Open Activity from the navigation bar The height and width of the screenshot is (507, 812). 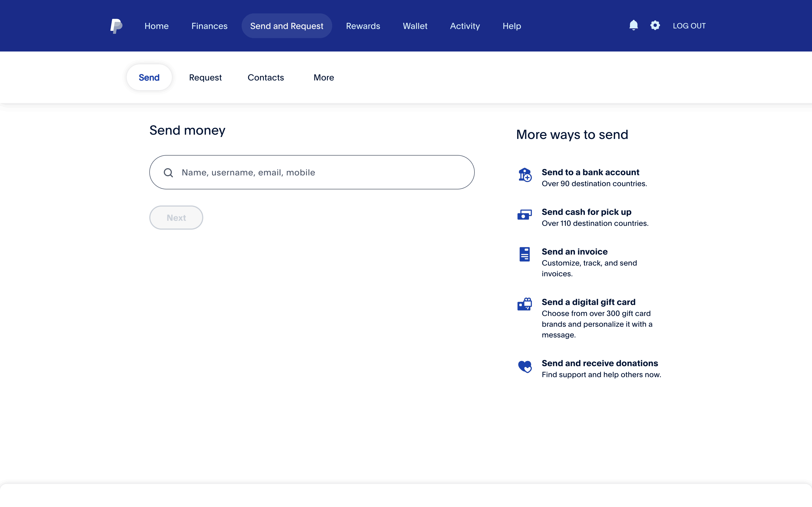coord(465,26)
